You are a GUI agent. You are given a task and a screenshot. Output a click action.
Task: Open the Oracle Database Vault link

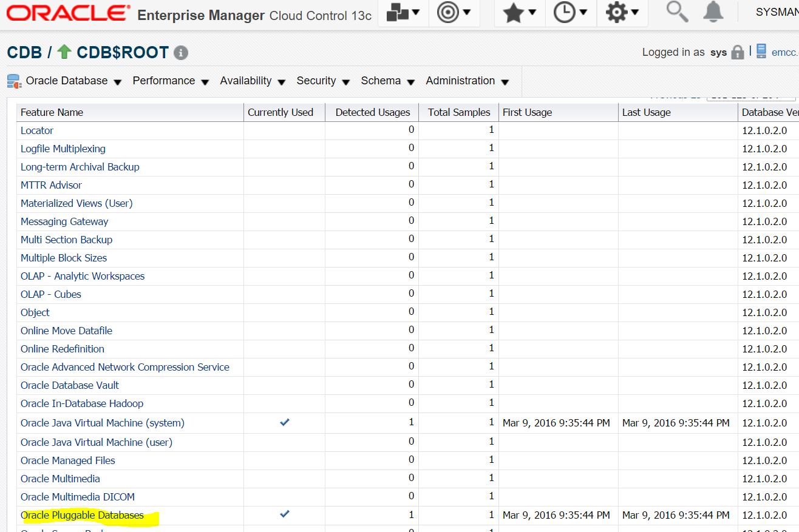pos(70,385)
